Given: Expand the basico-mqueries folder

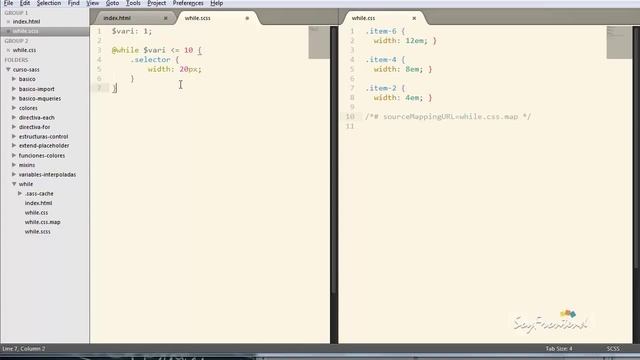Looking at the screenshot, I should tap(14, 98).
